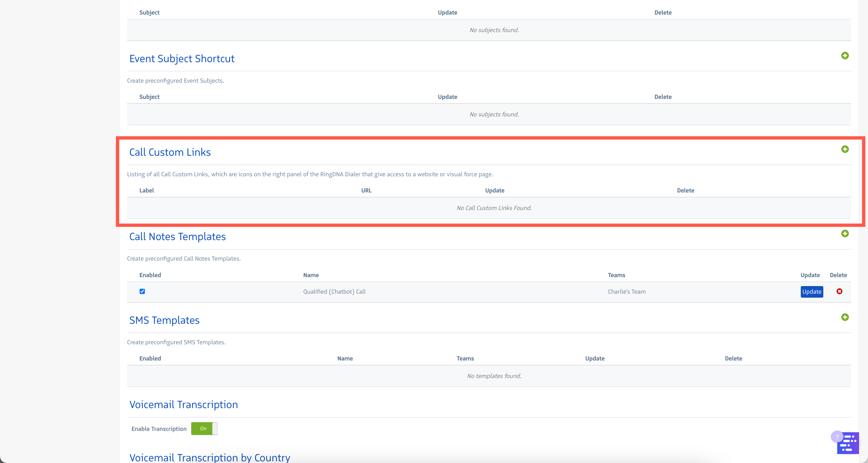The height and width of the screenshot is (463, 868).
Task: Turn off Enable Transcription toggle
Action: tap(204, 428)
